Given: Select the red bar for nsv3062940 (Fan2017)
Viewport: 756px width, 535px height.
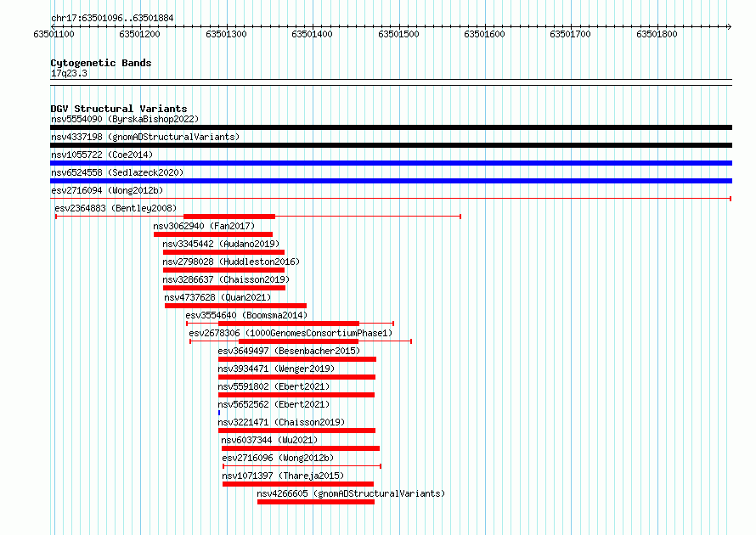Looking at the screenshot, I should pos(213,234).
